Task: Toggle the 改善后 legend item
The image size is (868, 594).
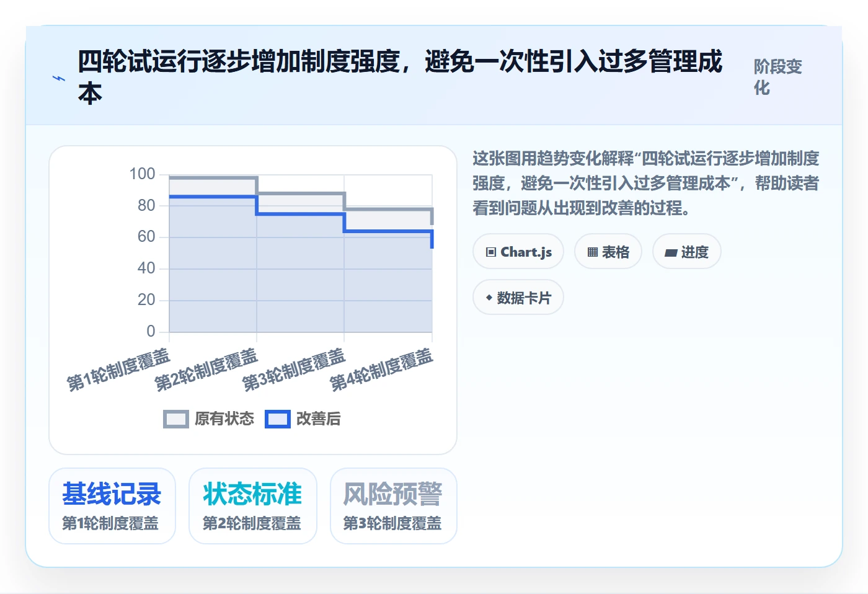Action: [303, 419]
